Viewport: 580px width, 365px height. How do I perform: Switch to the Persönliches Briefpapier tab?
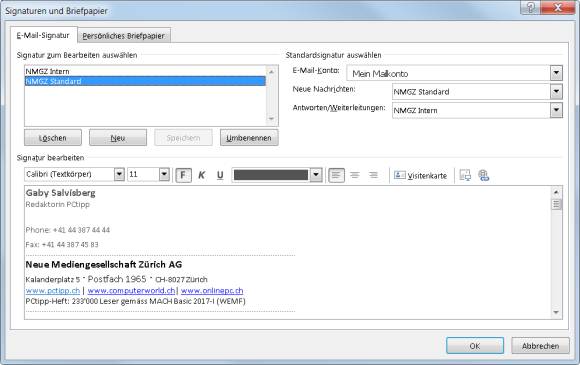[x=124, y=36]
